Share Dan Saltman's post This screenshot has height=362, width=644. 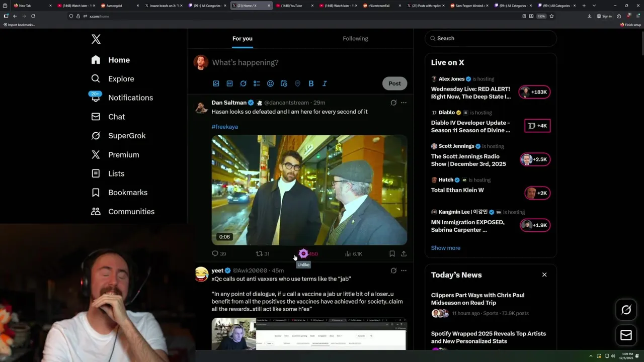[404, 254]
